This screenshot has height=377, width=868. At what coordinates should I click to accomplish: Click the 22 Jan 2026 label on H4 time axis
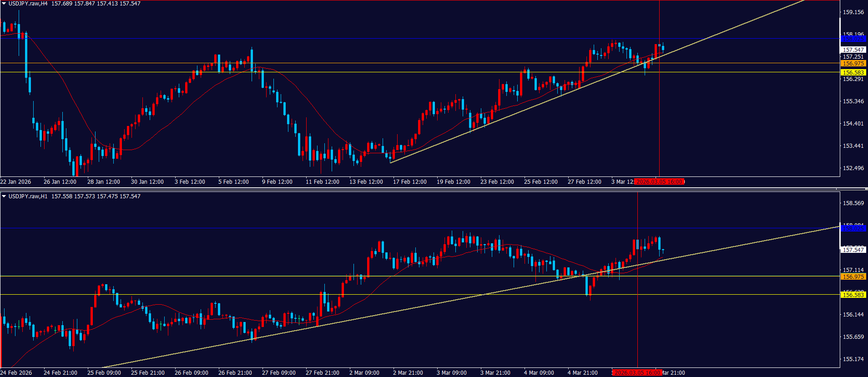click(x=16, y=182)
